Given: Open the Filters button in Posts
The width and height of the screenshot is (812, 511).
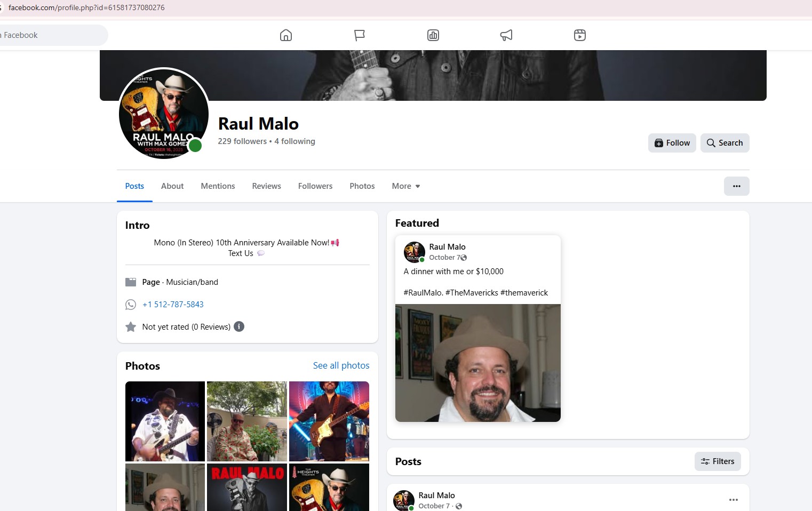Looking at the screenshot, I should (x=718, y=461).
